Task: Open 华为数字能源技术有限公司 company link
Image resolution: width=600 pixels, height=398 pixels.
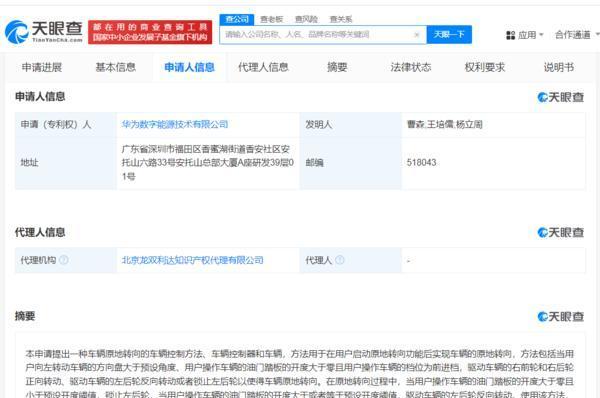Action: 175,124
